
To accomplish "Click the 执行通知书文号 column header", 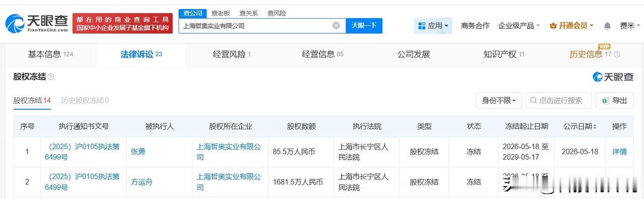I will pyautogui.click(x=84, y=126).
